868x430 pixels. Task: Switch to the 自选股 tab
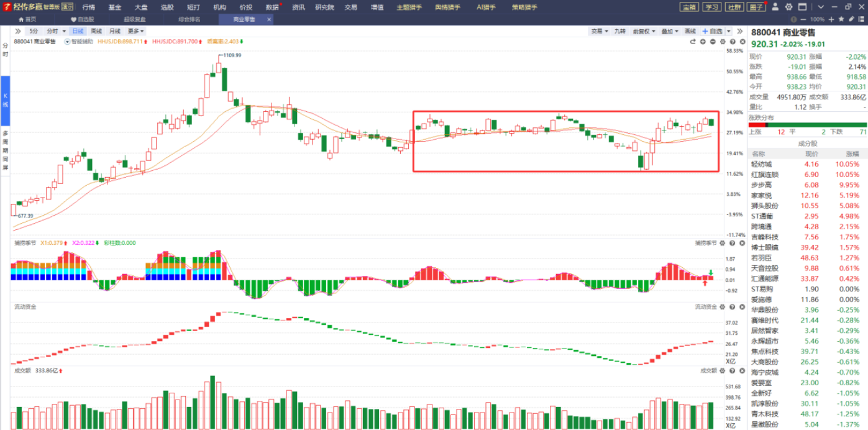point(82,19)
